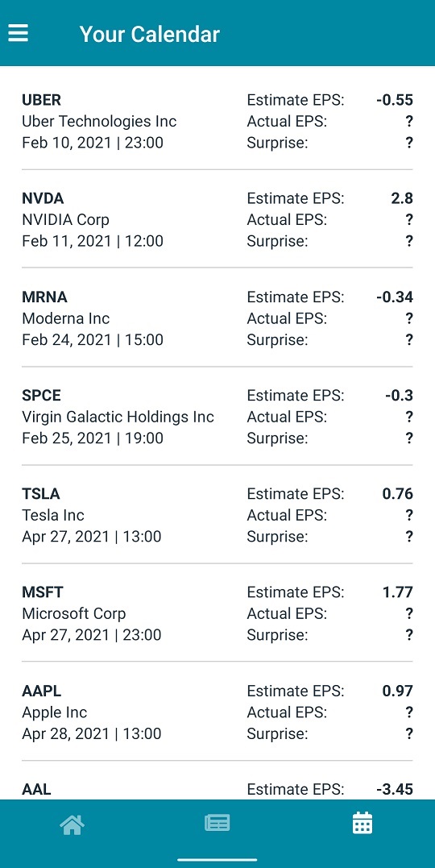Viewport: 435px width, 868px height.
Task: Open the AAPL earnings entry
Action: 217,712
